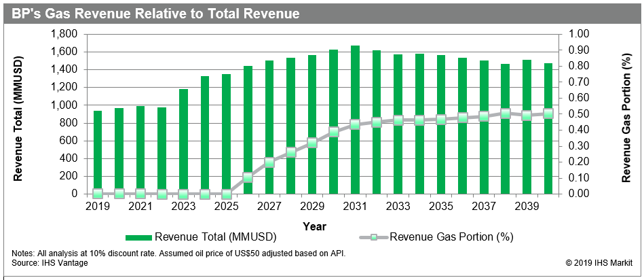Select the green bar for 2021

(140, 150)
